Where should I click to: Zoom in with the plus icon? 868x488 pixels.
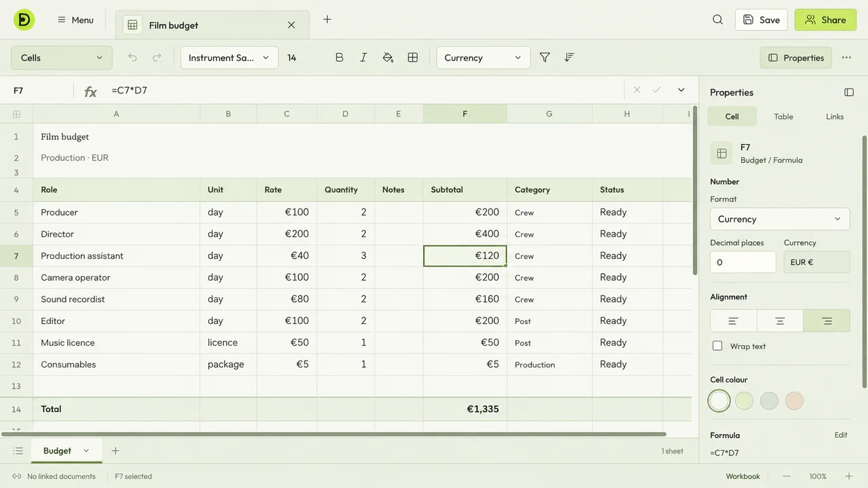(848, 476)
